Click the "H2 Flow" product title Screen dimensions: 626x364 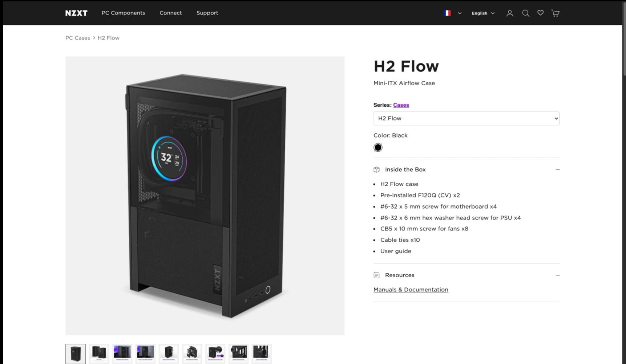pyautogui.click(x=406, y=66)
